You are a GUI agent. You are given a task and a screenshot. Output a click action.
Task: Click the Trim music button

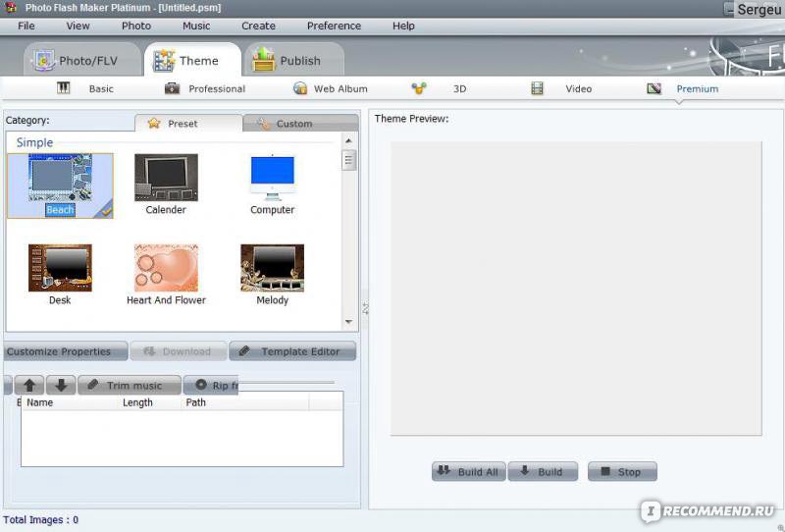click(x=130, y=386)
